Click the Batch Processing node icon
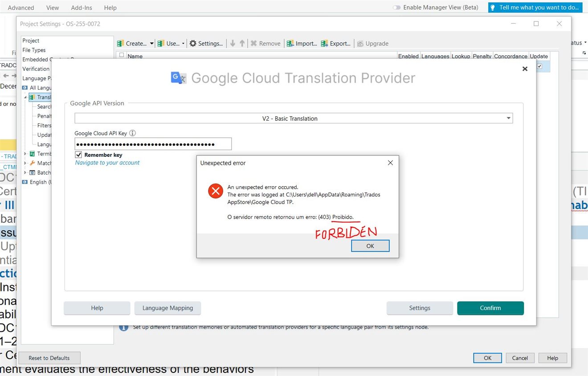Viewport: 588px width, 376px height. [32, 172]
